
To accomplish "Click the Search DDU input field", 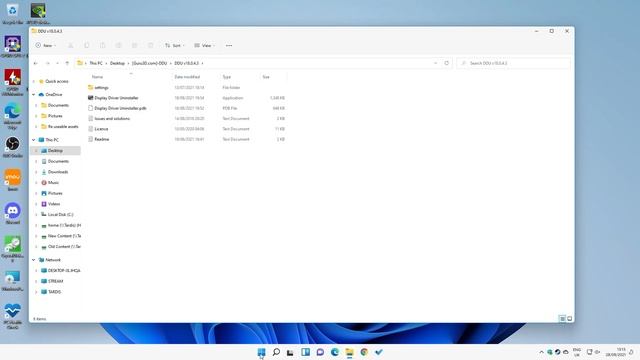I will click(513, 63).
